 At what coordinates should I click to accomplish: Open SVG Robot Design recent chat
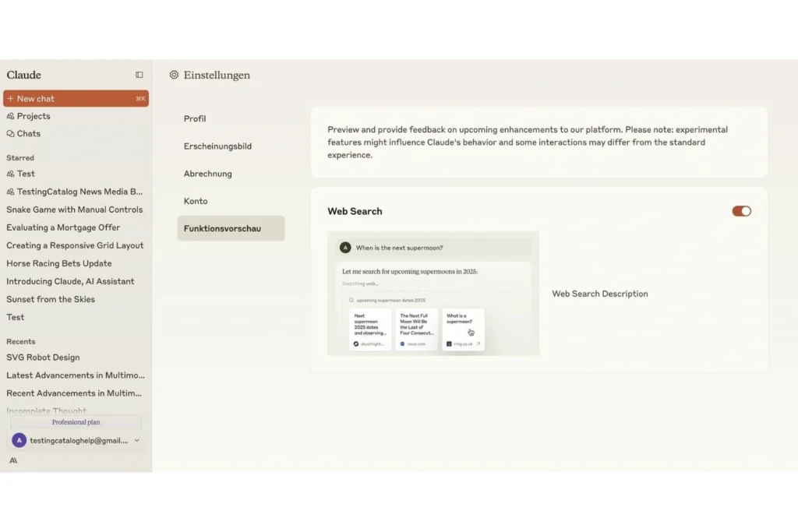43,358
